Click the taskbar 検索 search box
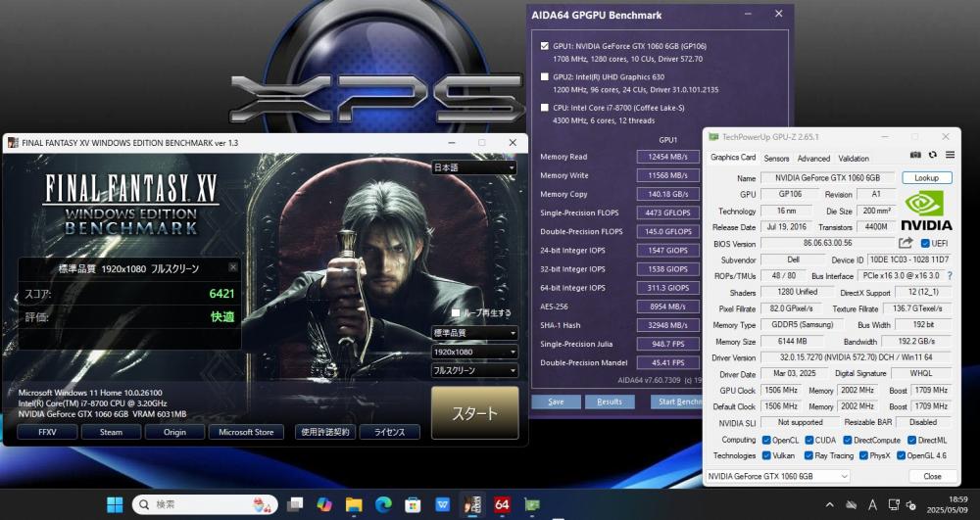Screen dimensions: 980x520 click(x=205, y=504)
